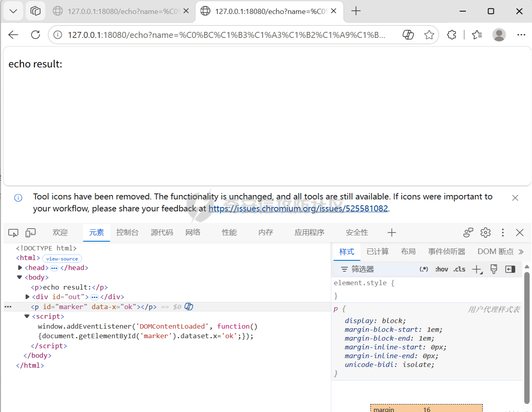Select the 样式 sidebar tab
The image size is (532, 412).
point(347,252)
